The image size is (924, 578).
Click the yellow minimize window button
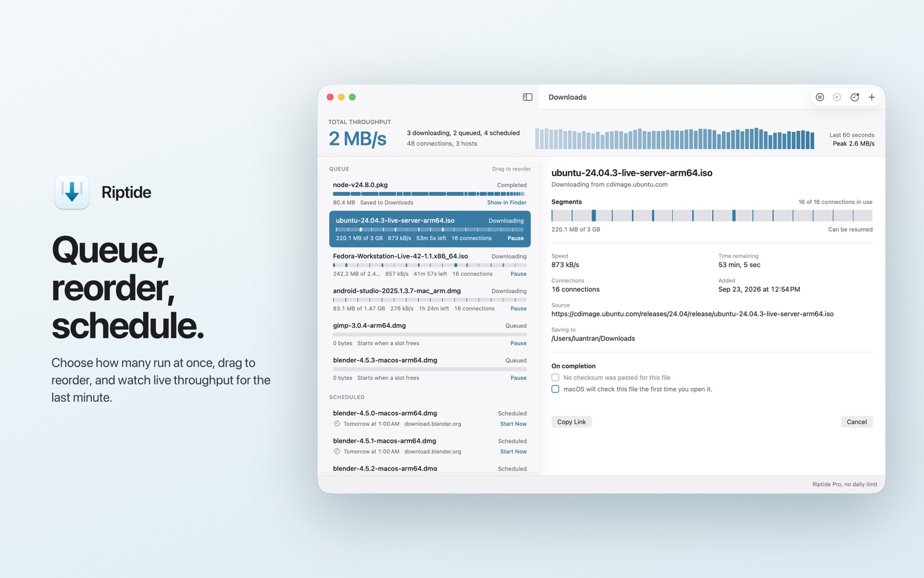point(341,97)
